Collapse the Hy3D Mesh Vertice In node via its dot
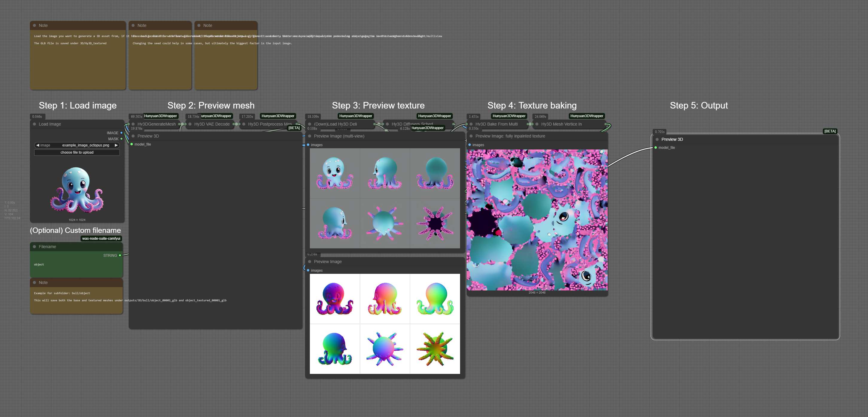The width and height of the screenshot is (868, 417). tap(537, 124)
